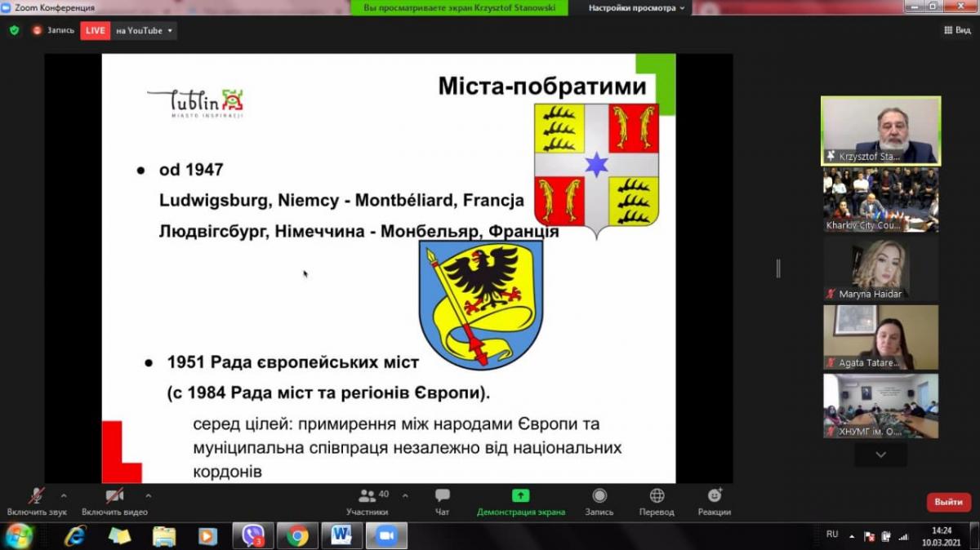Show more participant videos with down chevron
980x550 pixels.
coord(880,455)
